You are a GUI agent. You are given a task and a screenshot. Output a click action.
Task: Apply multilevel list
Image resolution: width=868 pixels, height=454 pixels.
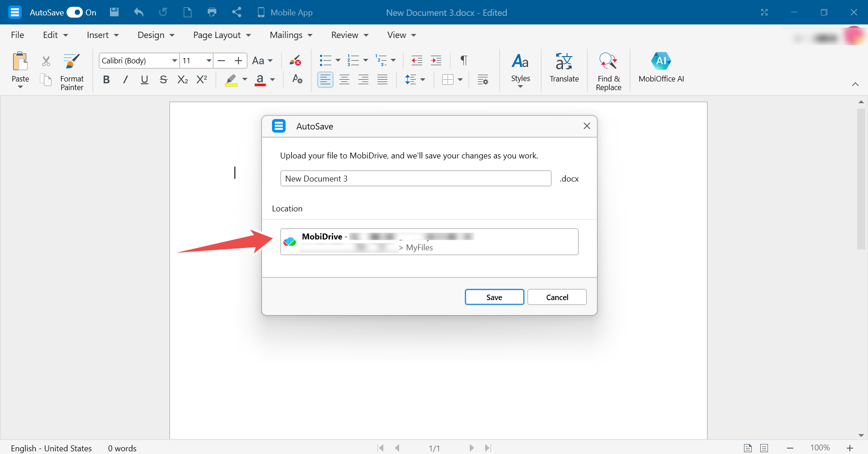coord(381,60)
